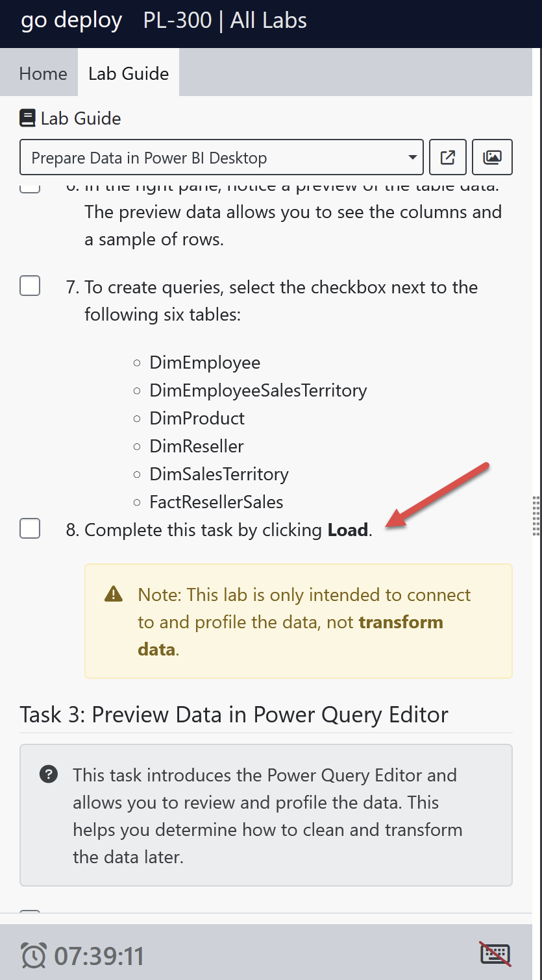Click the dropdown arrow on the lab selector

[x=413, y=157]
